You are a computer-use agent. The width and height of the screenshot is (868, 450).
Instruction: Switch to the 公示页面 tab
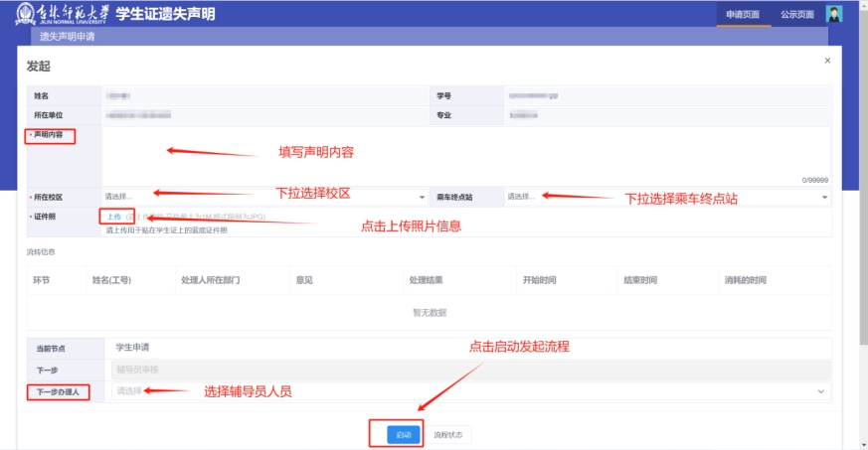[x=796, y=15]
